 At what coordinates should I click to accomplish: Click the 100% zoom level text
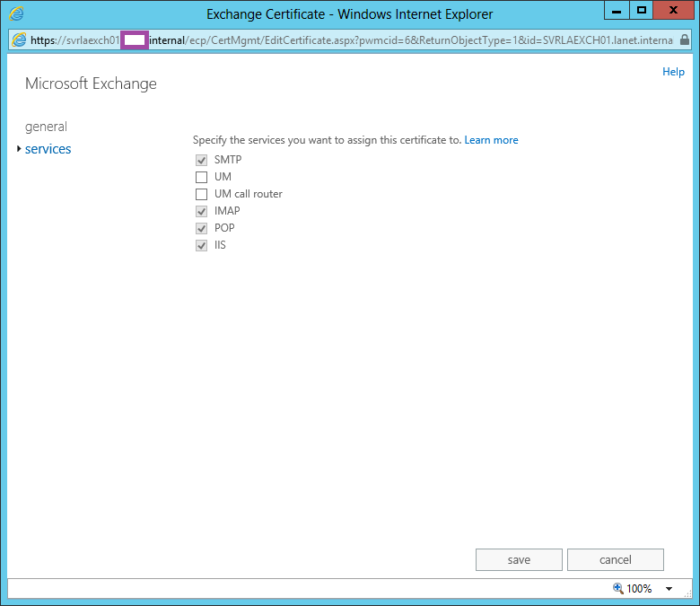tap(639, 589)
